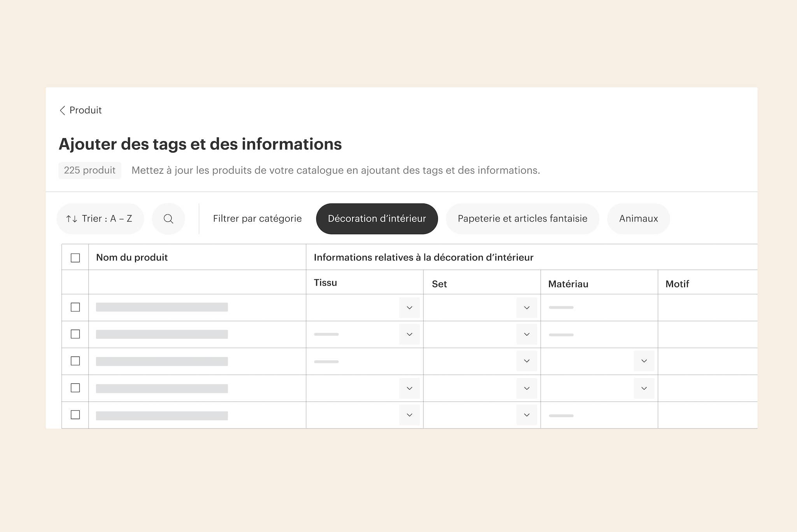797x532 pixels.
Task: Open the Tissu dropdown in first row
Action: coord(409,307)
